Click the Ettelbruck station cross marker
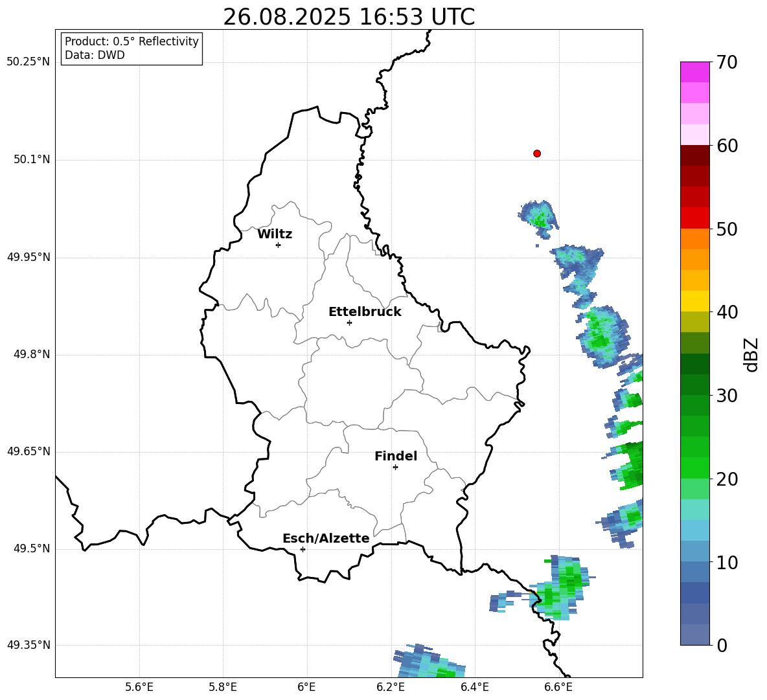 pyautogui.click(x=349, y=322)
